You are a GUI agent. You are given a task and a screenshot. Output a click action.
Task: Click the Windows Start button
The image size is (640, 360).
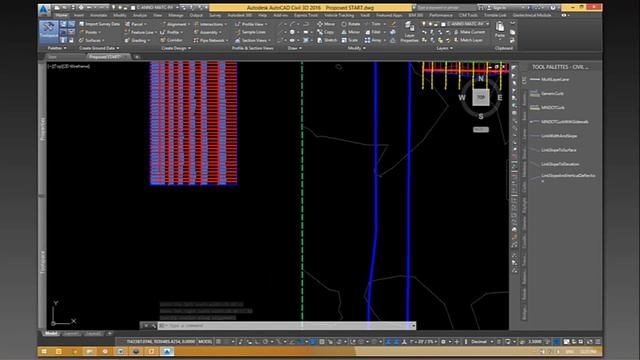[x=44, y=351]
